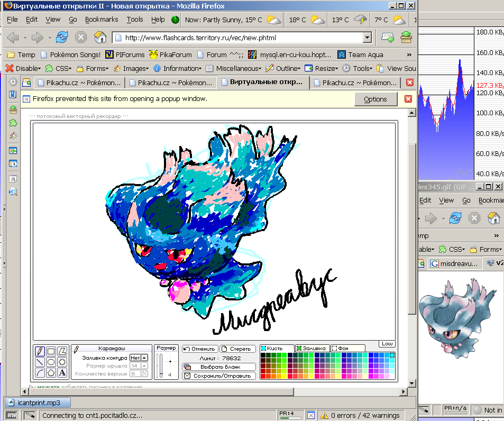The width and height of the screenshot is (504, 421).
Task: Open the Bookmarks menu
Action: click(102, 20)
